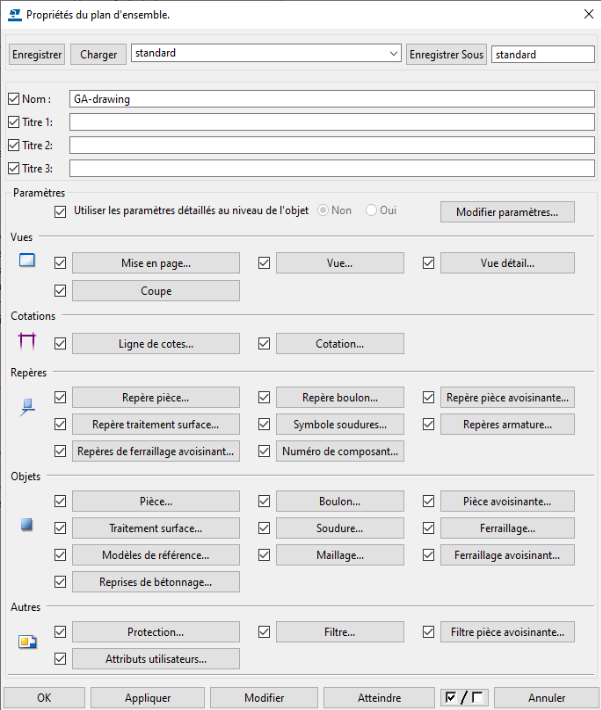Click the Objets cube icon
Viewport: 601px width, 710px height.
point(27,525)
